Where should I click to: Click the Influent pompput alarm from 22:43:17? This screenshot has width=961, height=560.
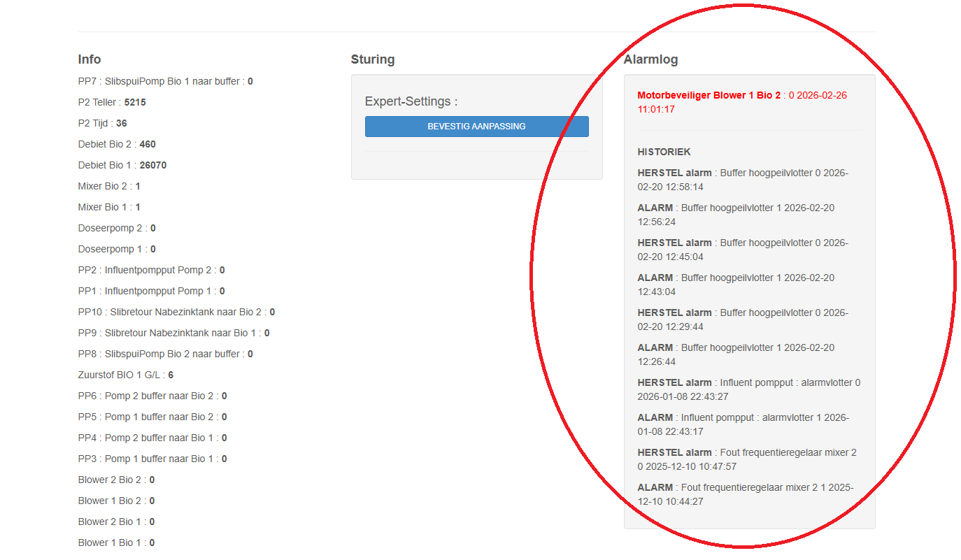743,424
